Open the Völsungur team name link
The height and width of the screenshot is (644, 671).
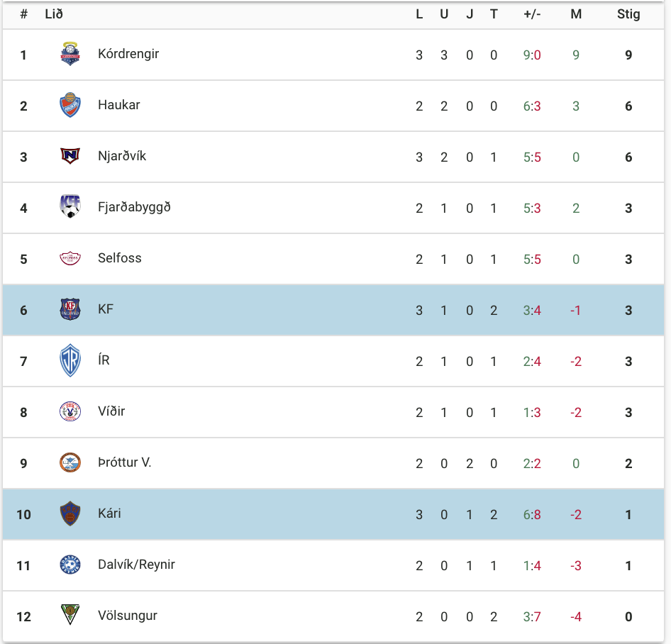[x=128, y=616]
